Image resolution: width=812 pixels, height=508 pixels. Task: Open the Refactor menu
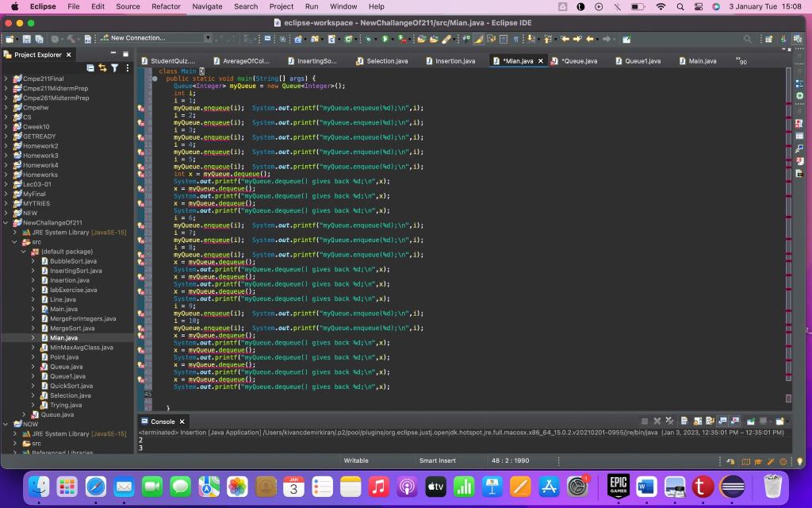pos(166,6)
